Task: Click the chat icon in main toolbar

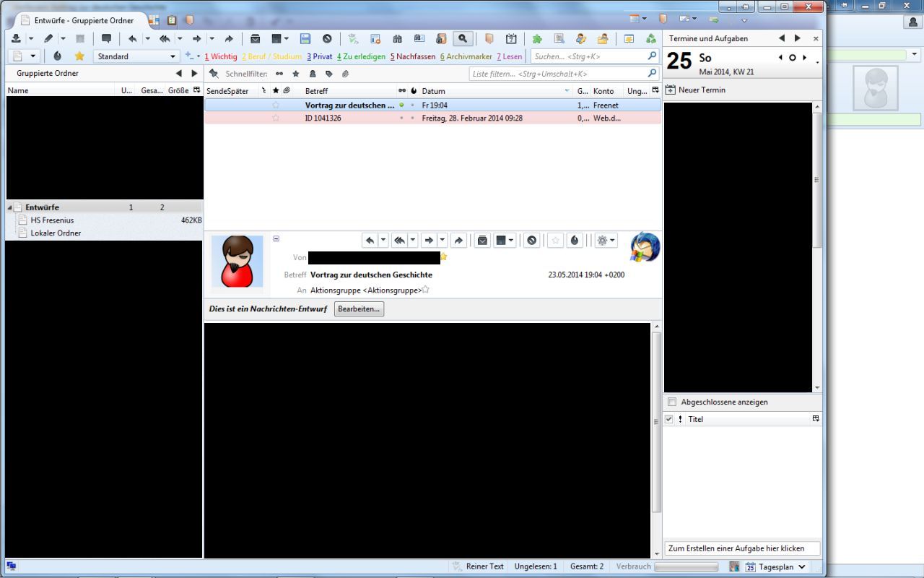Action: pyautogui.click(x=107, y=39)
